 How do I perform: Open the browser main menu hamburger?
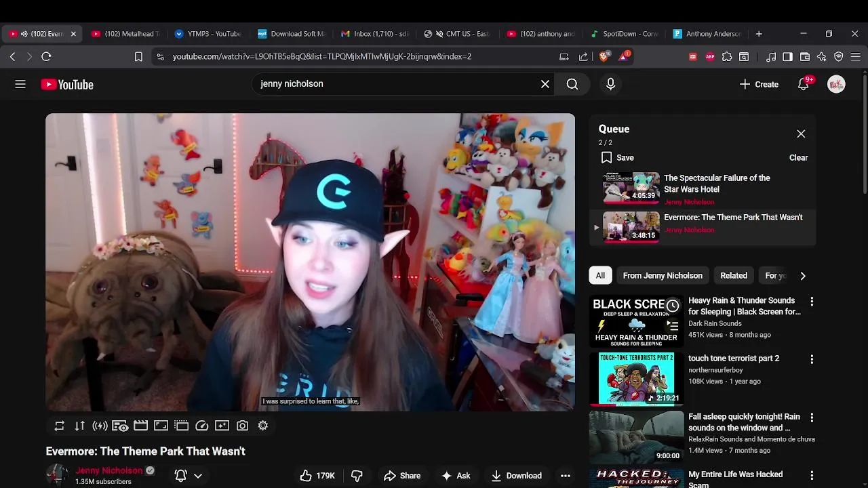point(855,57)
